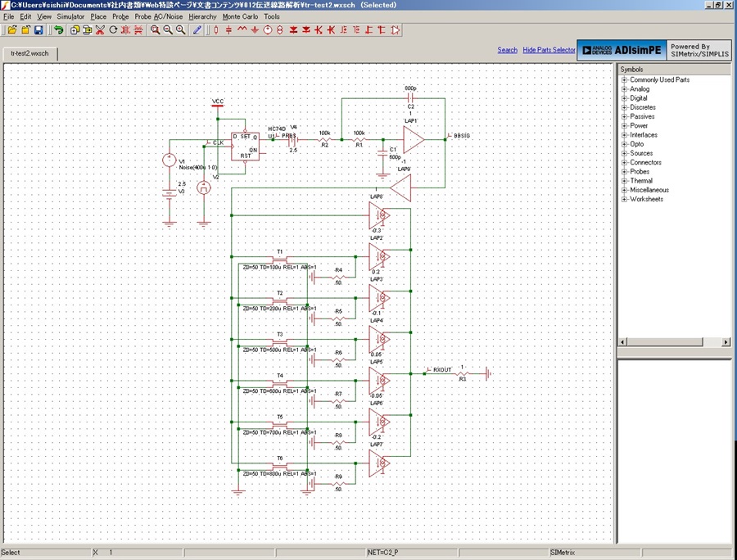Screen dimensions: 737x560
Task: Click the Rotate component icon
Action: click(113, 30)
